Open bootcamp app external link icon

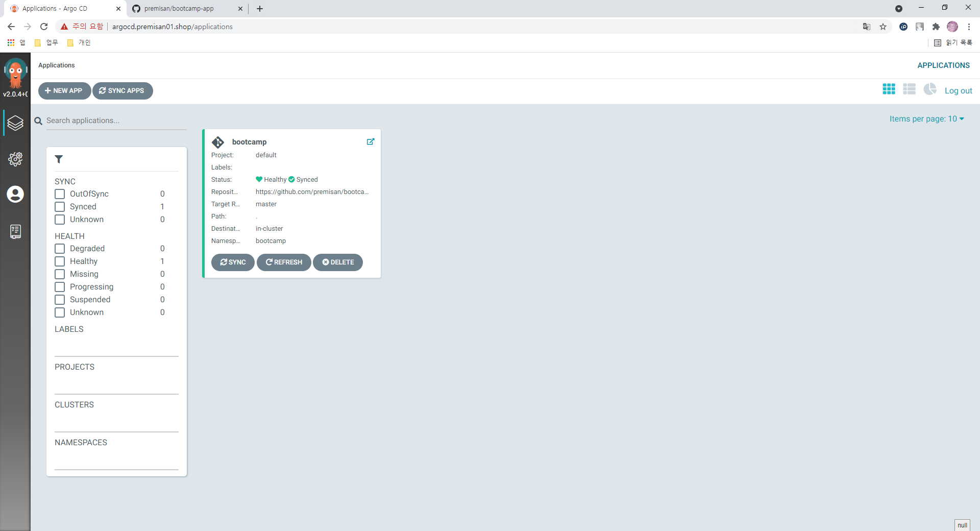pos(371,141)
